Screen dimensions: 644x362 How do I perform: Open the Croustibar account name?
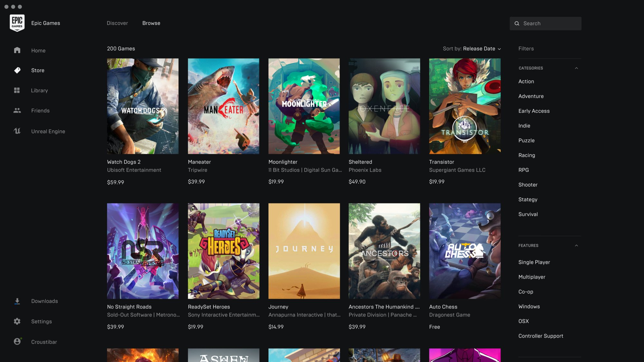coord(44,342)
